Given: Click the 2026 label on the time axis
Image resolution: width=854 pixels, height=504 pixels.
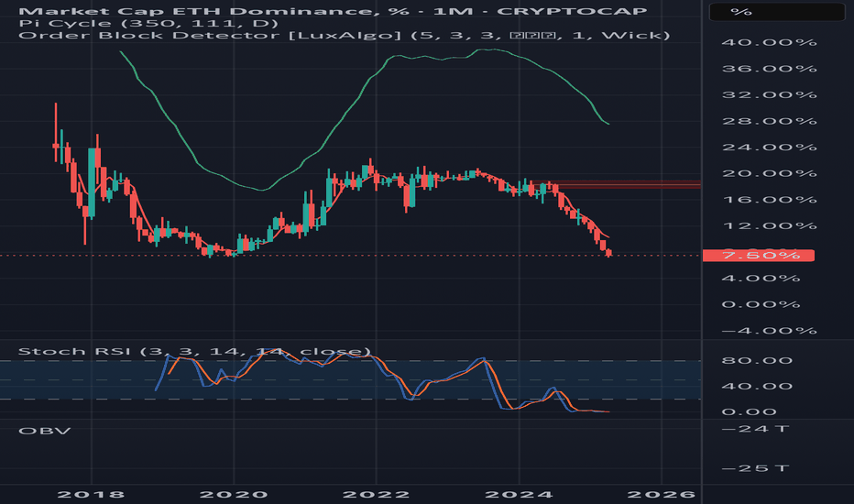Looking at the screenshot, I should point(662,495).
